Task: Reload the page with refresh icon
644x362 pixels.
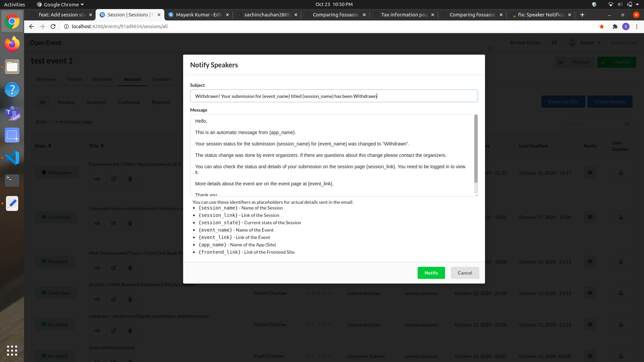Action: click(53, 26)
